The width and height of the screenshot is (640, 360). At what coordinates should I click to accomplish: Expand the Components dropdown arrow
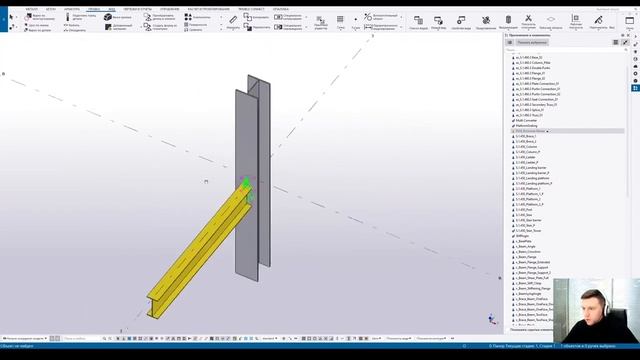[221, 17]
